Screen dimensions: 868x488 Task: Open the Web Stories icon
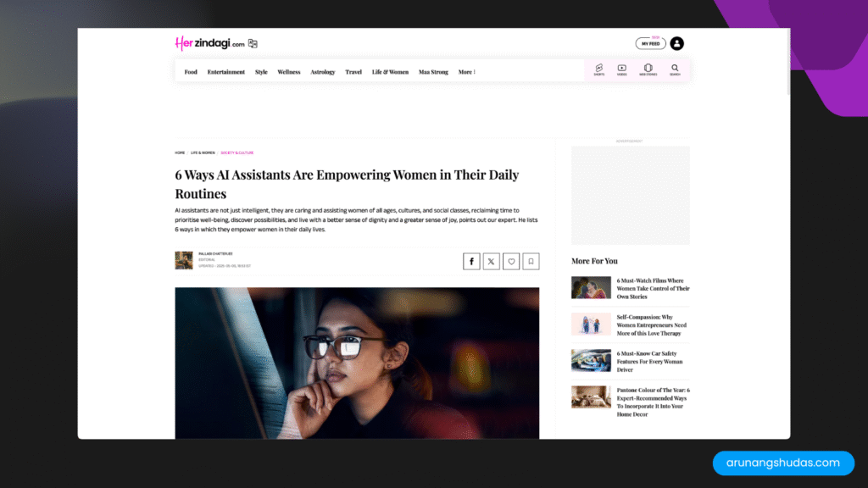648,69
